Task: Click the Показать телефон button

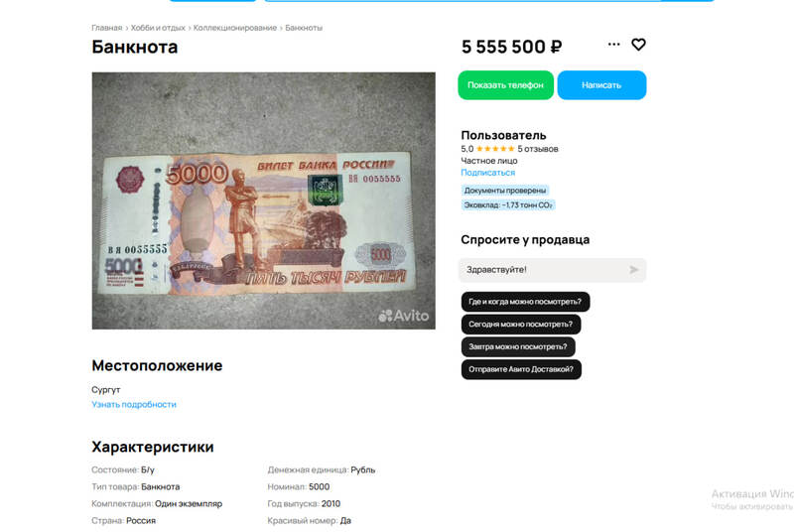Action: tap(505, 85)
